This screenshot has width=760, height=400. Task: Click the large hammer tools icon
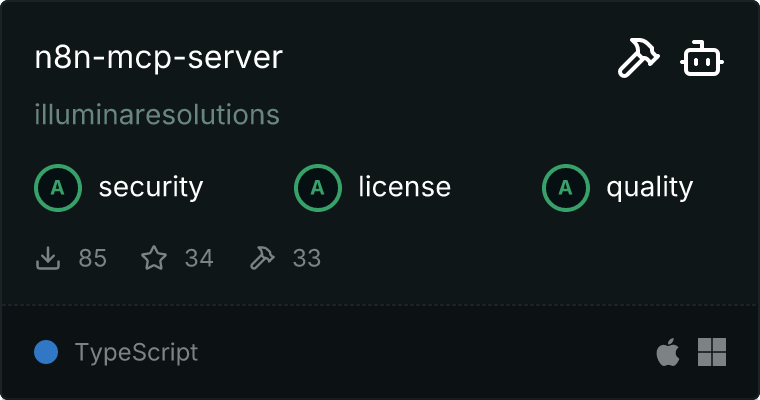(636, 60)
